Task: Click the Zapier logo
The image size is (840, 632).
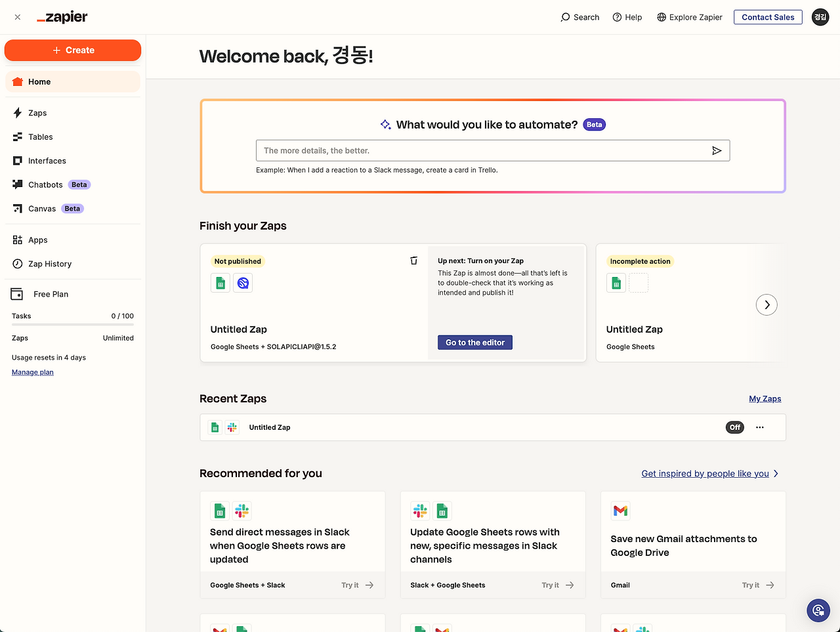Action: tap(62, 17)
